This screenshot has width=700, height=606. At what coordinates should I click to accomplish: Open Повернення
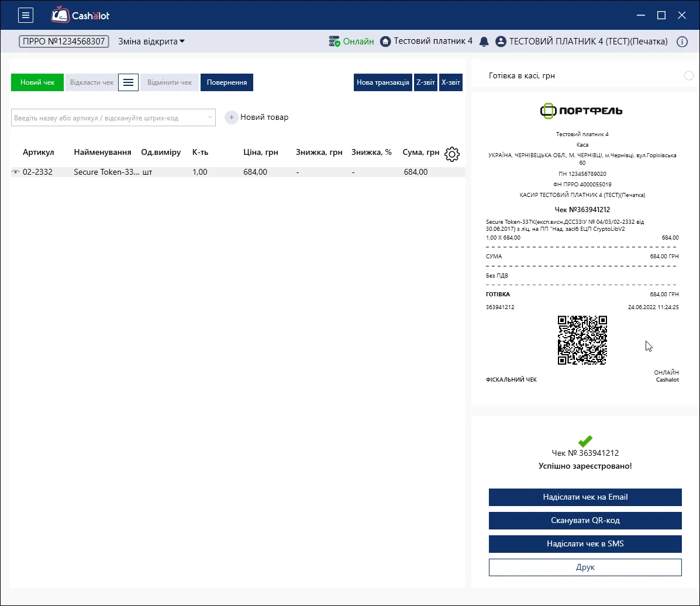click(227, 82)
